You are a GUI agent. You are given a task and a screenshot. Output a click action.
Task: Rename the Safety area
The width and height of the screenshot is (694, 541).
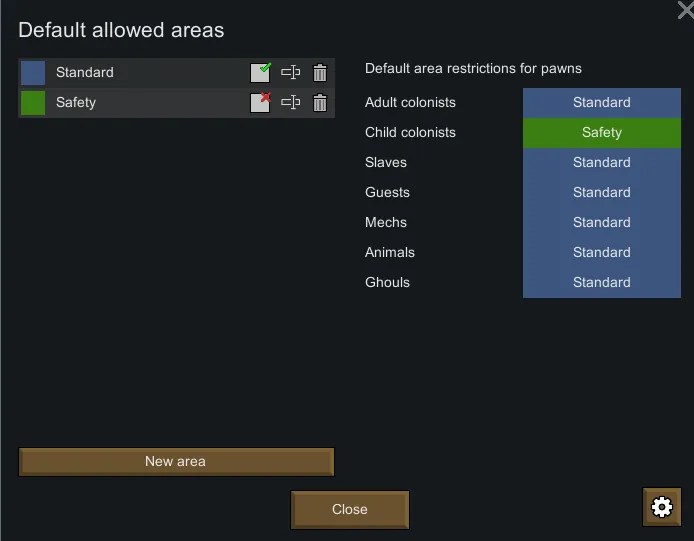[290, 103]
